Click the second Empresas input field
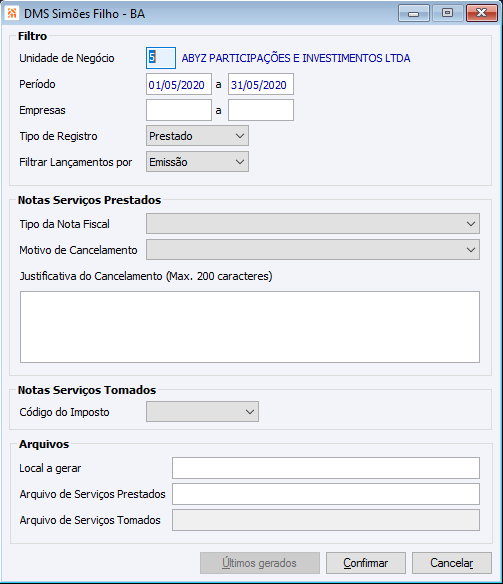503x584 pixels. (261, 110)
